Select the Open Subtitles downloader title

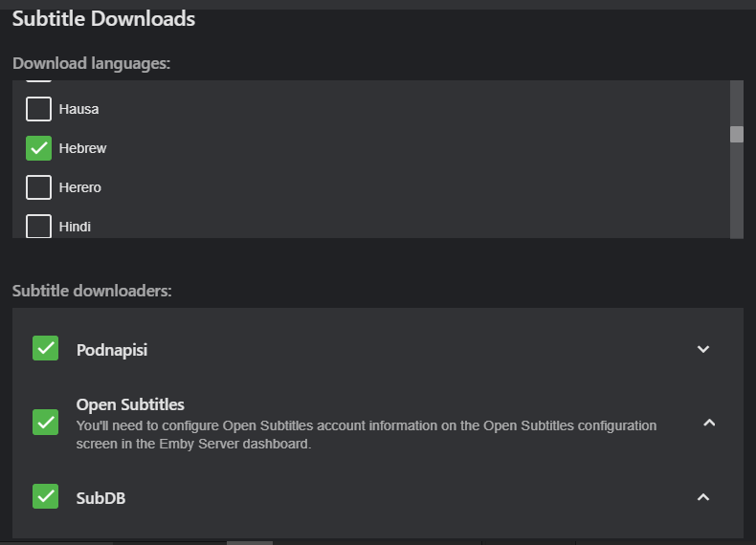(x=130, y=404)
